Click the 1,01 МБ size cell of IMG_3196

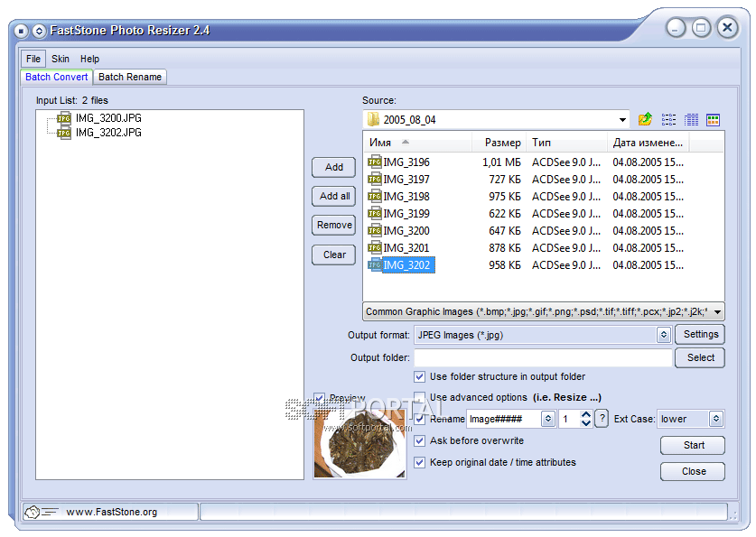coord(501,162)
